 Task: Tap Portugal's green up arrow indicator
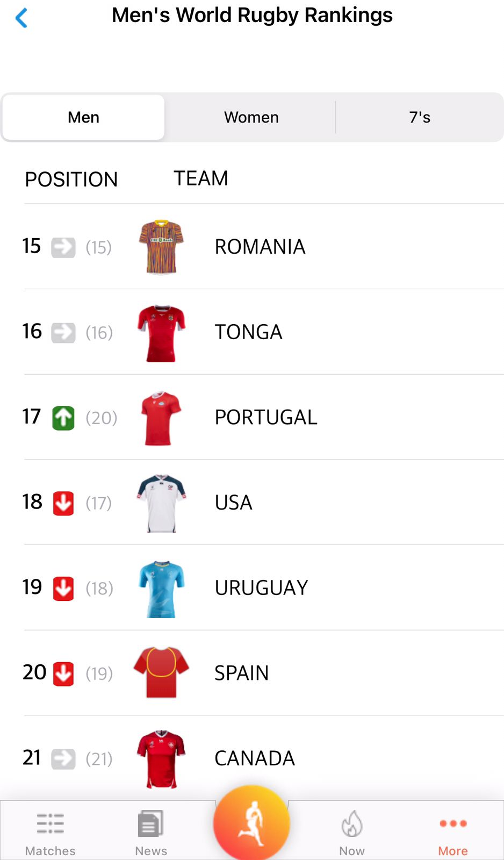[x=63, y=418]
